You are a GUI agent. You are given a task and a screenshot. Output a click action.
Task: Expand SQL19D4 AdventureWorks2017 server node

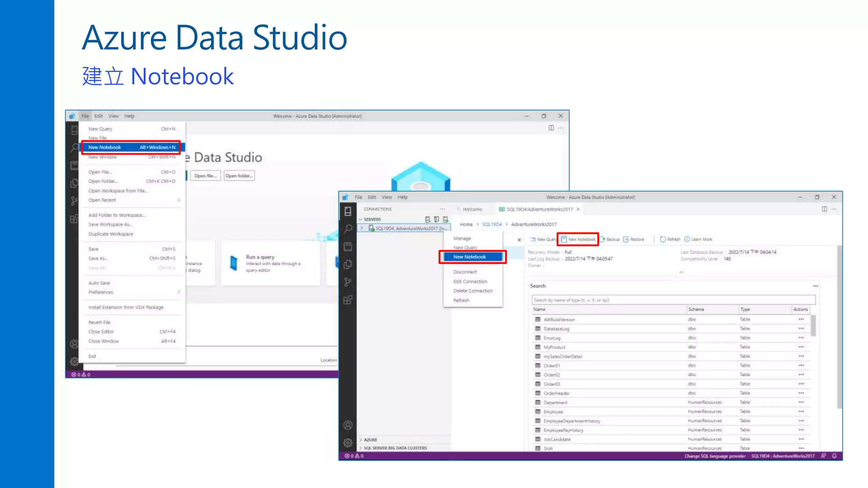coord(362,228)
